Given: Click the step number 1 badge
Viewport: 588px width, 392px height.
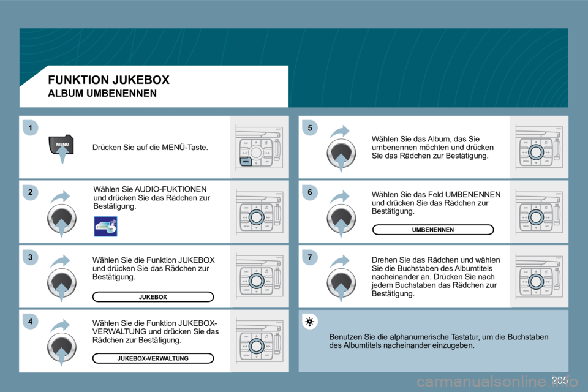Looking at the screenshot, I should tap(31, 128).
